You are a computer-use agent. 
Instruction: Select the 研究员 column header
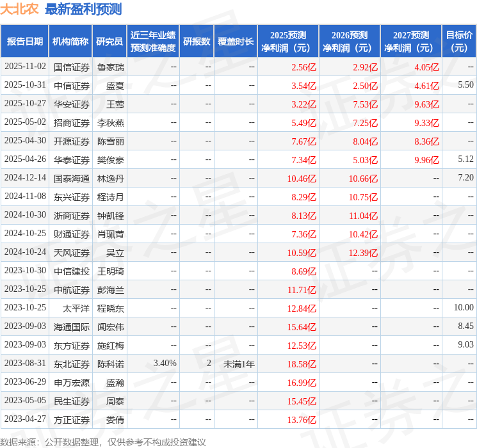click(109, 42)
